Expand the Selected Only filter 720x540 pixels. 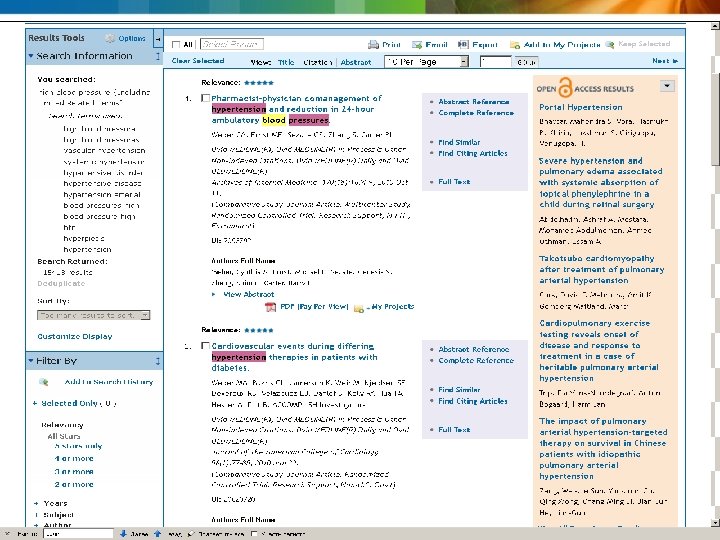pos(35,404)
